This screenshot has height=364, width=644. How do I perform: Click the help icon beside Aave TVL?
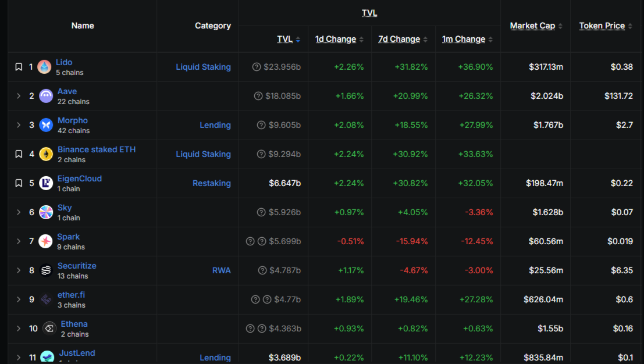[258, 96]
